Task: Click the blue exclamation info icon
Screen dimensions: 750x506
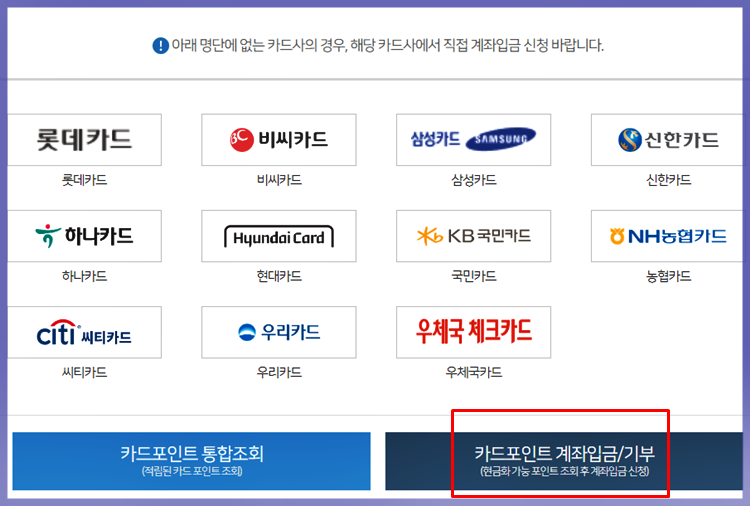Action: point(161,46)
